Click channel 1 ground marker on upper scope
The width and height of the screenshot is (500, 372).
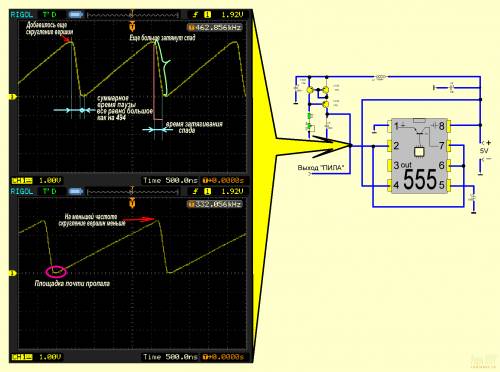click(13, 97)
